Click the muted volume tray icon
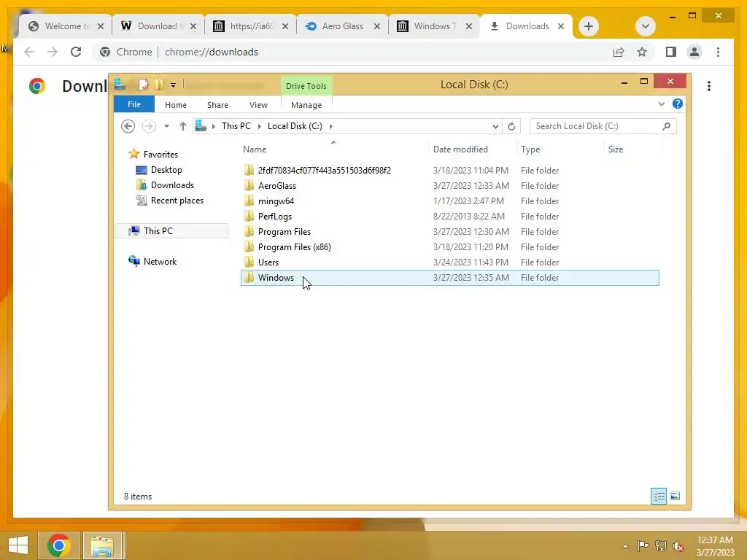Image resolution: width=747 pixels, height=560 pixels. tap(678, 546)
